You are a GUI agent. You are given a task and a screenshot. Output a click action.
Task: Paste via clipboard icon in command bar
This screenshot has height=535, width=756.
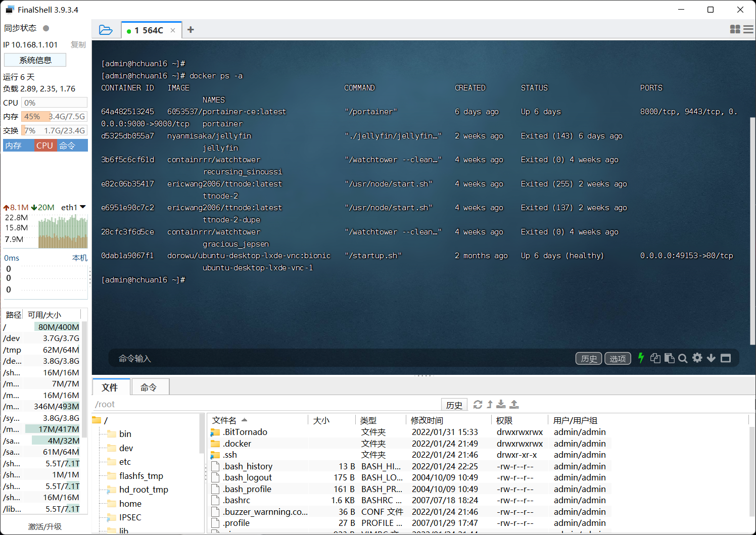pos(669,358)
